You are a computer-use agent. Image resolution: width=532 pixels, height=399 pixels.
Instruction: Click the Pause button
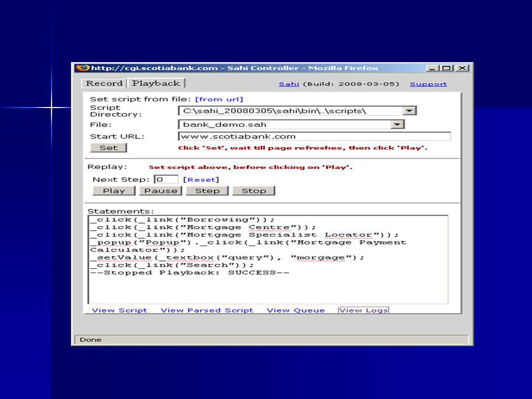click(161, 191)
